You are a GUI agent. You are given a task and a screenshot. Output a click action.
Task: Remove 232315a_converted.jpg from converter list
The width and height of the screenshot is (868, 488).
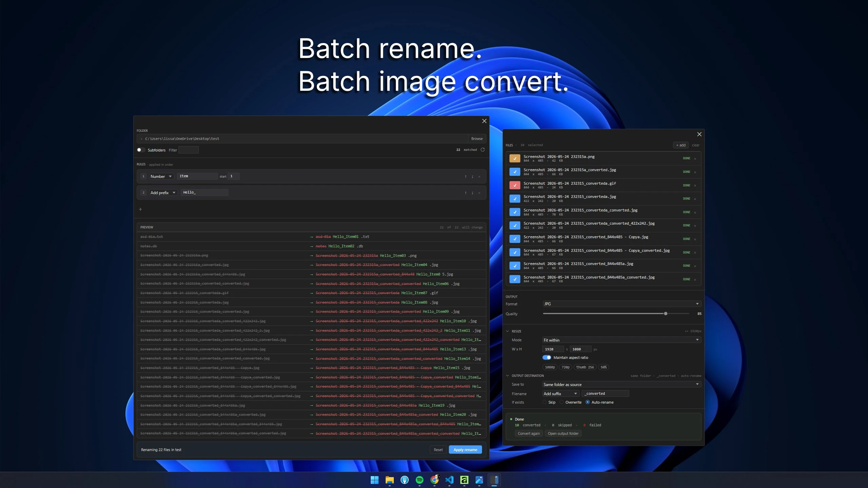pos(695,172)
